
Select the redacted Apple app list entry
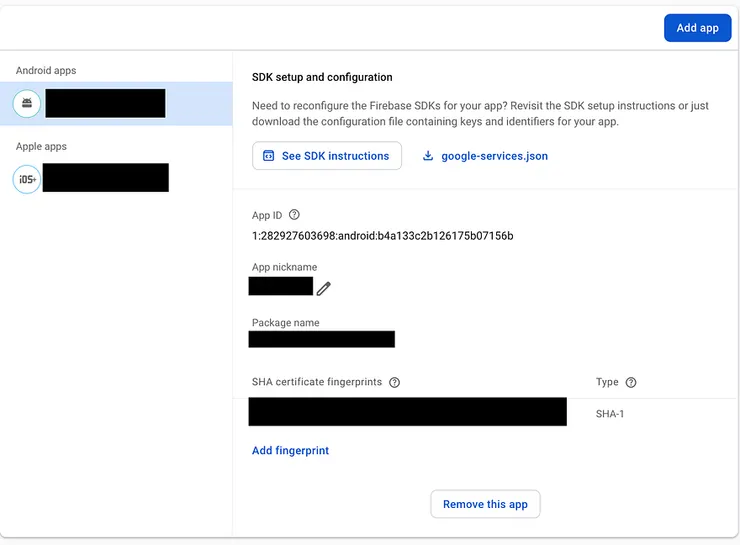(105, 178)
